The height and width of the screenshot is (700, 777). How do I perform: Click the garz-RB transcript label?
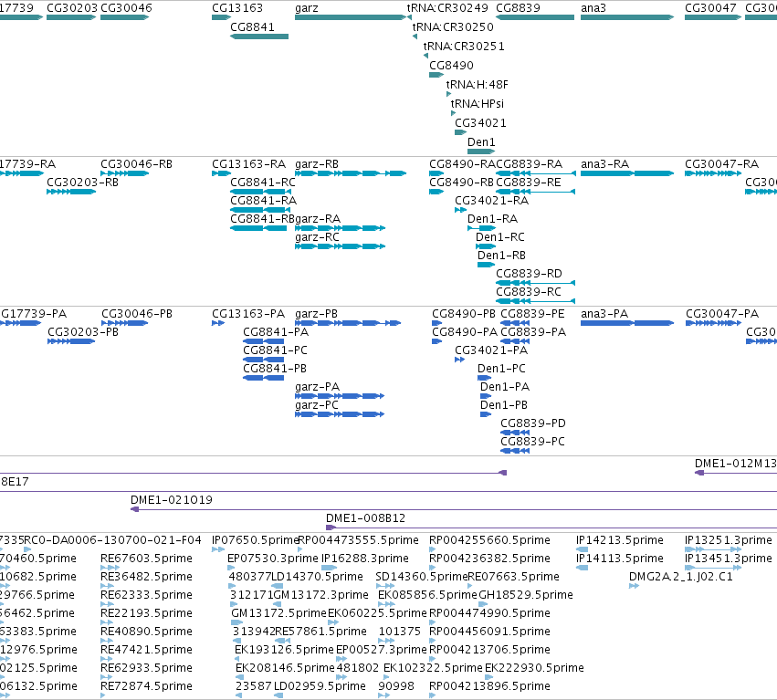point(317,164)
